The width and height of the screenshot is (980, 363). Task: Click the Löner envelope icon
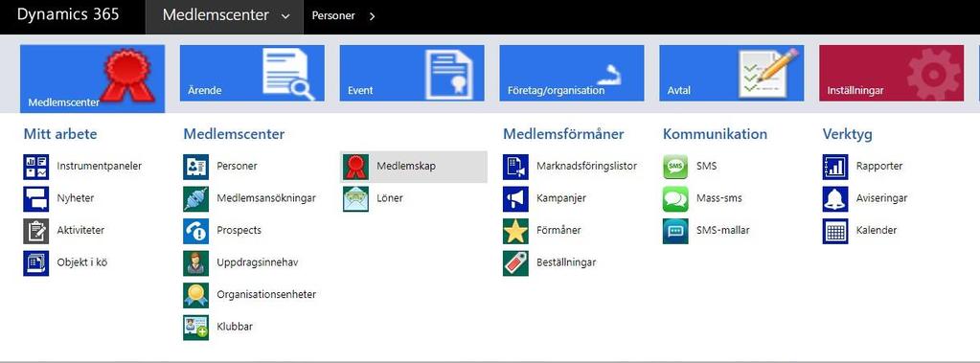click(x=355, y=198)
